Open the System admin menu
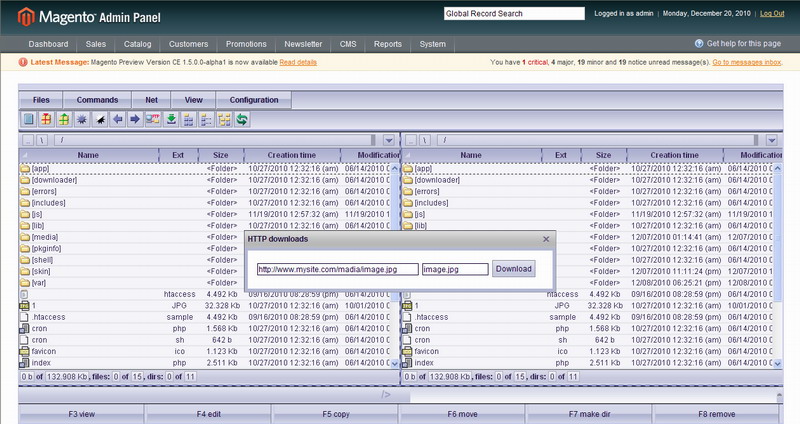Viewport: 800px width, 424px height. pyautogui.click(x=433, y=44)
